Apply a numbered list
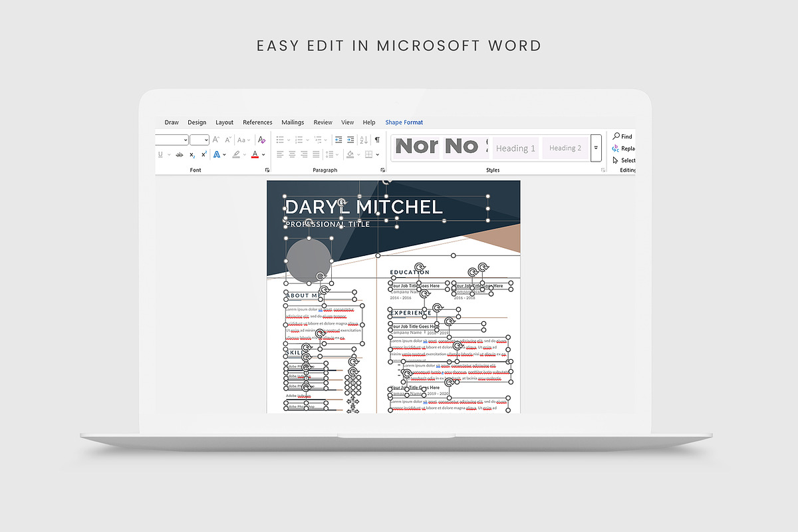 click(x=299, y=140)
